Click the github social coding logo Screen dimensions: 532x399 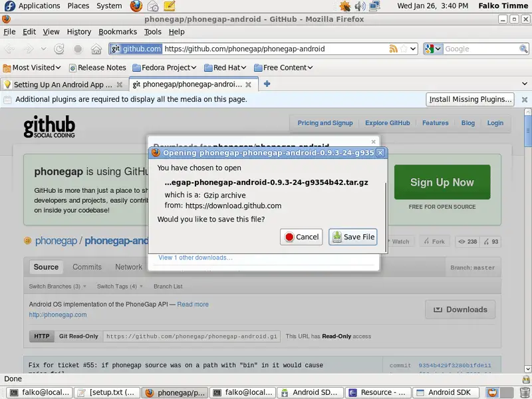click(x=49, y=126)
